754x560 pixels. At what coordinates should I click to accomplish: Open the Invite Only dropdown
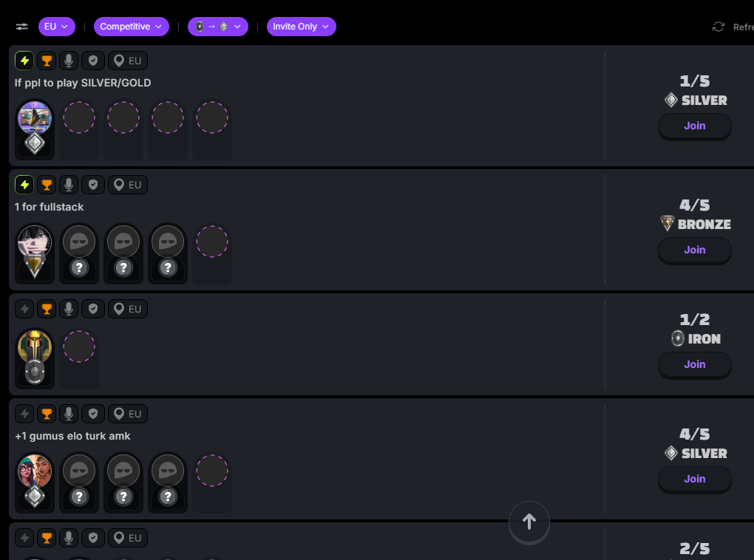(x=302, y=27)
